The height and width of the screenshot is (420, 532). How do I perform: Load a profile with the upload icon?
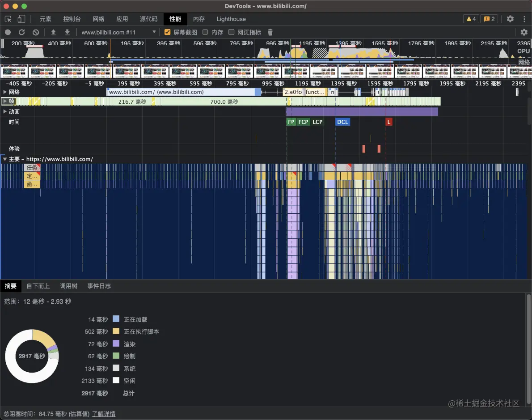click(x=53, y=32)
